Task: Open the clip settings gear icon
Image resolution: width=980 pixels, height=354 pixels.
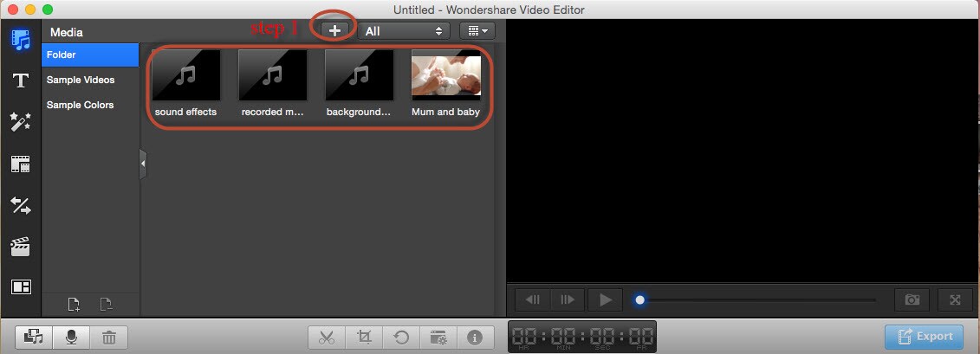Action: point(438,338)
